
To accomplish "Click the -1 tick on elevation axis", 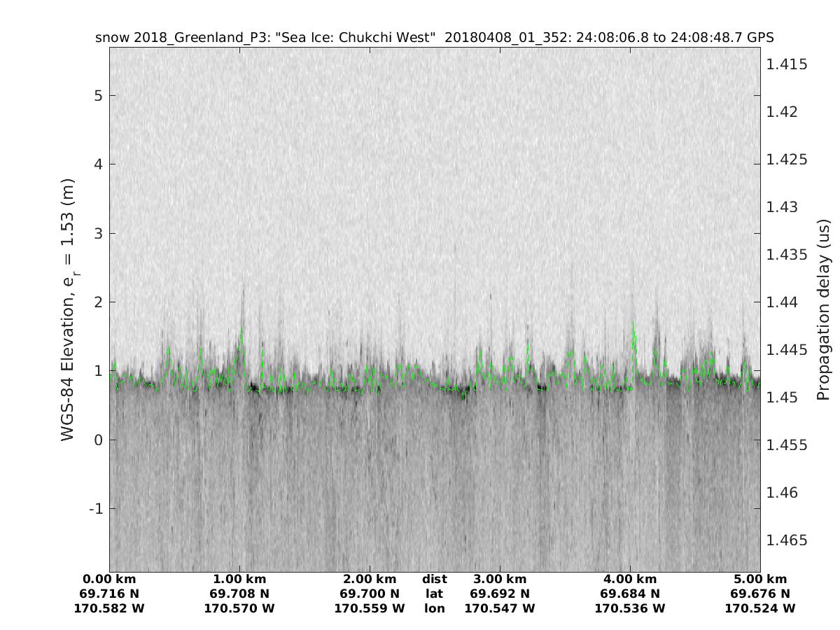I will [97, 508].
